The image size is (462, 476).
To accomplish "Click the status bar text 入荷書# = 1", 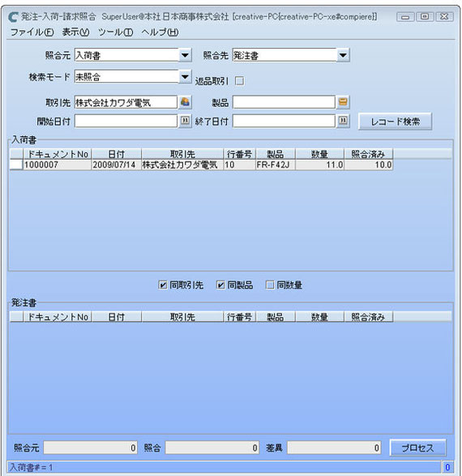I will tap(31, 467).
